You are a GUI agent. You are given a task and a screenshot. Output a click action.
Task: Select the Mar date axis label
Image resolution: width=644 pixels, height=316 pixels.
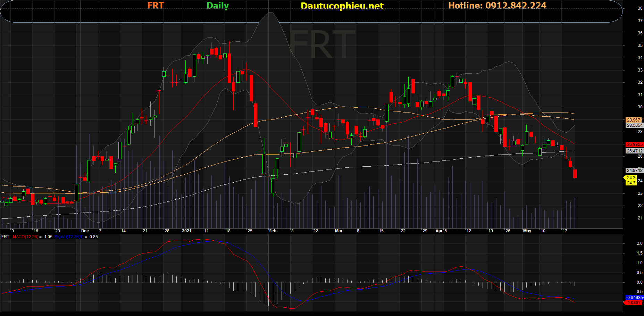coord(338,231)
